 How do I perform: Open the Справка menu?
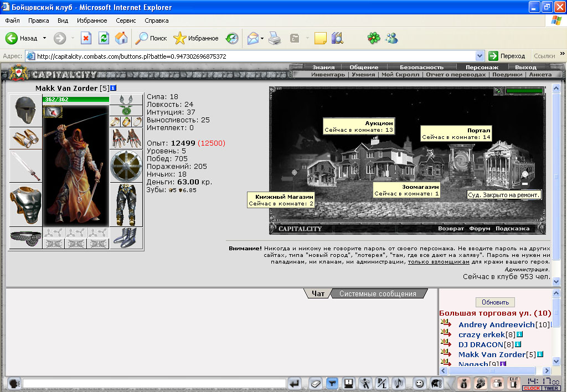[x=156, y=20]
